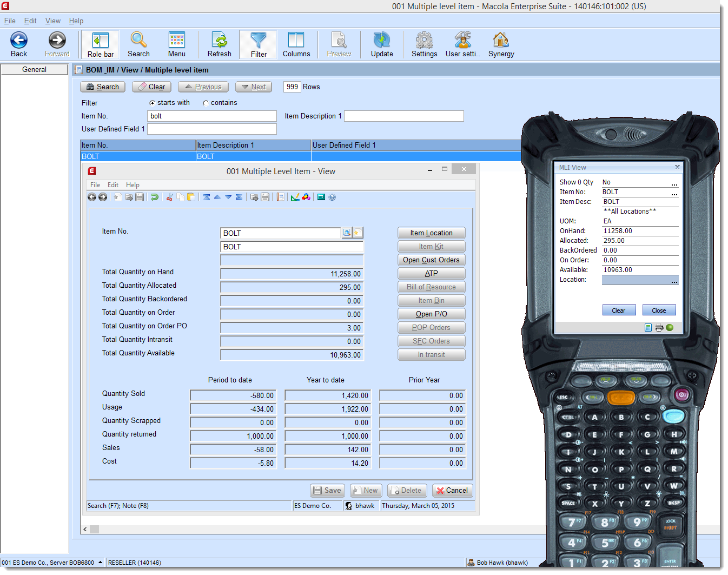The height and width of the screenshot is (575, 728).
Task: Open the teal calculator icon in the View toolbar
Action: point(321,197)
